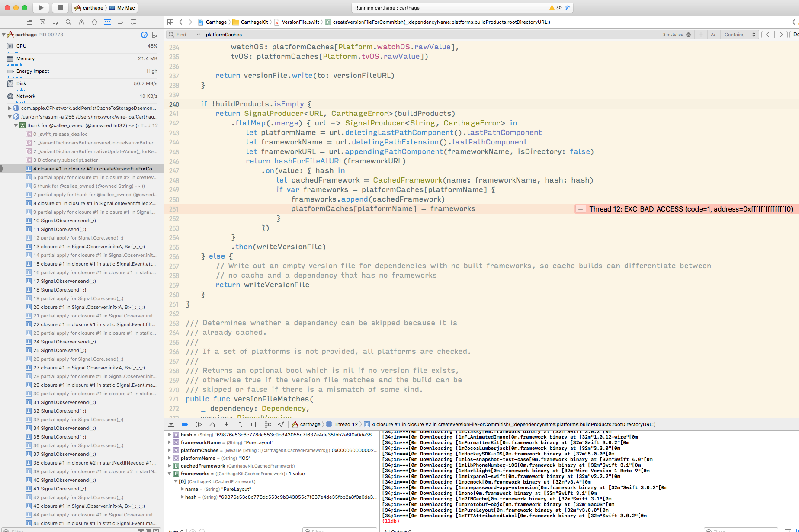Collapse the frameworks variable
The width and height of the screenshot is (799, 532).
click(x=169, y=474)
